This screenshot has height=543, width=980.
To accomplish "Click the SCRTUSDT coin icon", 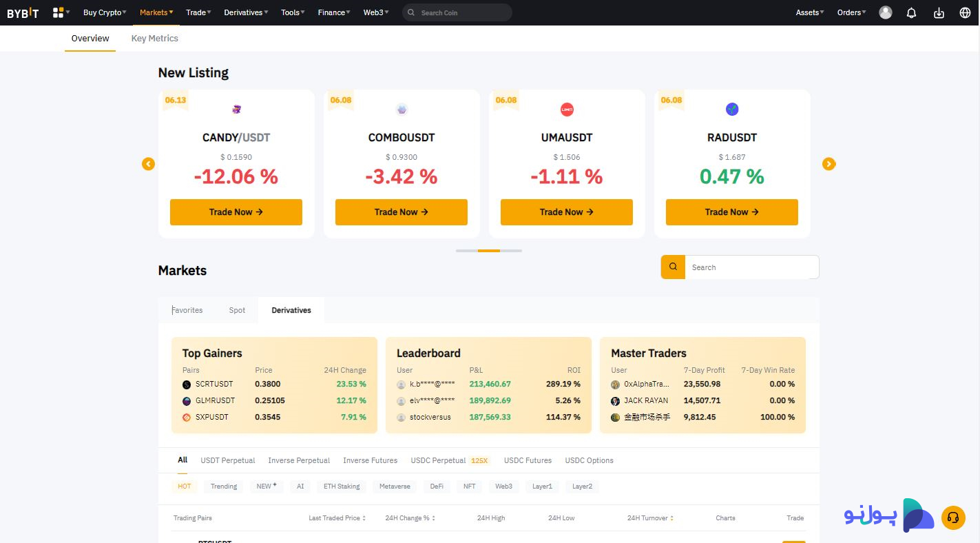I will (187, 385).
